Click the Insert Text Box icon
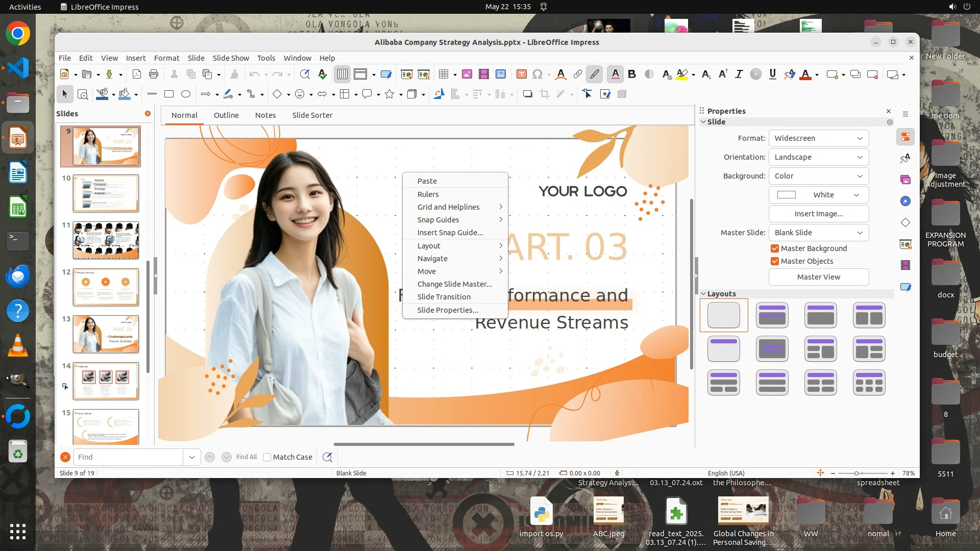This screenshot has height=551, width=980. click(521, 74)
